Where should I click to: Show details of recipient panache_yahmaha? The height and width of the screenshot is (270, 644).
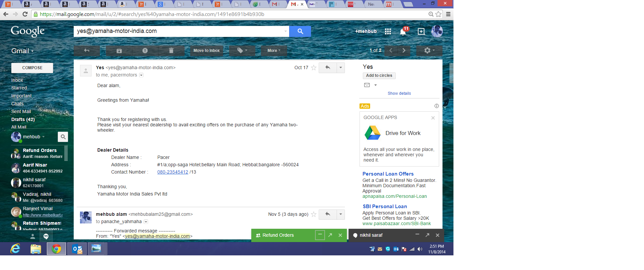click(146, 222)
